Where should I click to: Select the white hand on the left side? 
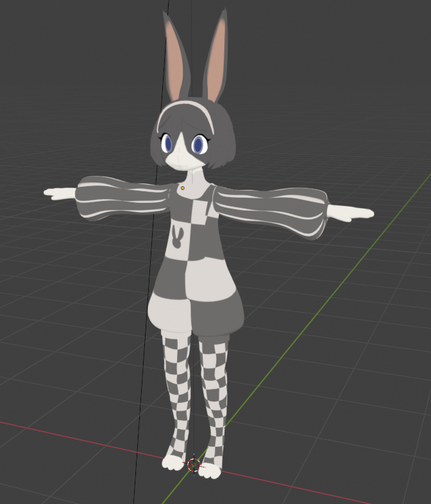[x=61, y=193]
